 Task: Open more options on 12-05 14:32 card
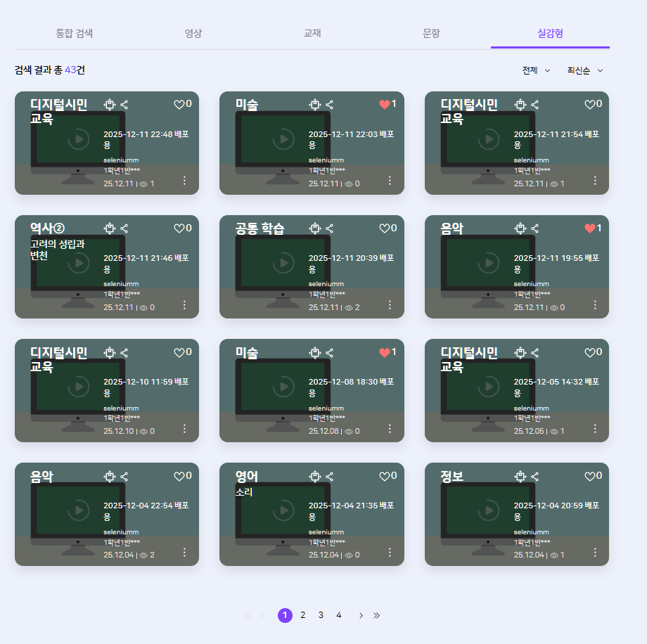pos(595,429)
